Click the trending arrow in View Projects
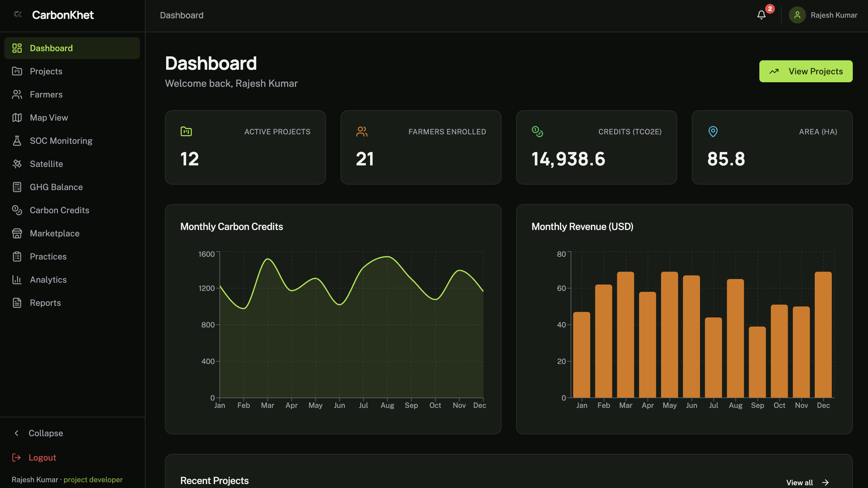 [x=774, y=71]
